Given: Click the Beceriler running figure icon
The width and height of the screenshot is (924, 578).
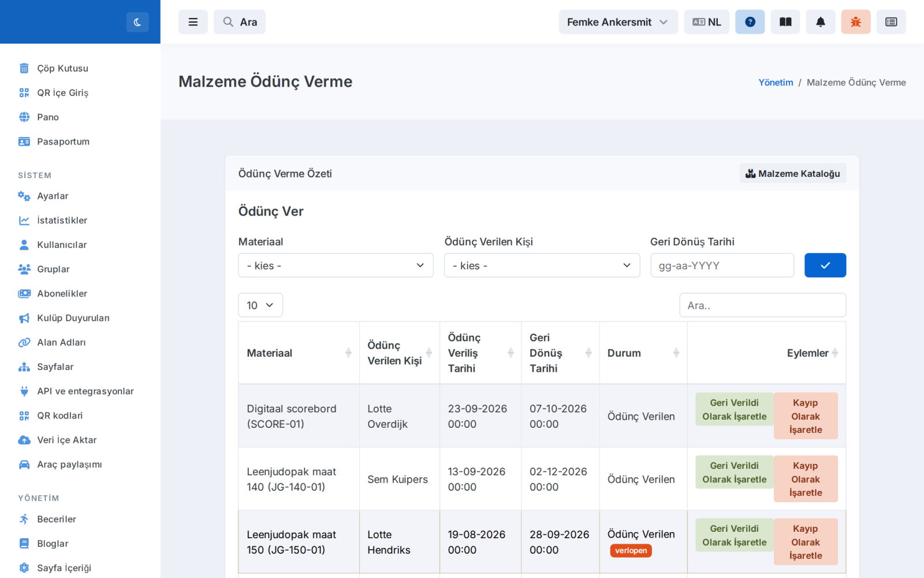Looking at the screenshot, I should (x=24, y=519).
